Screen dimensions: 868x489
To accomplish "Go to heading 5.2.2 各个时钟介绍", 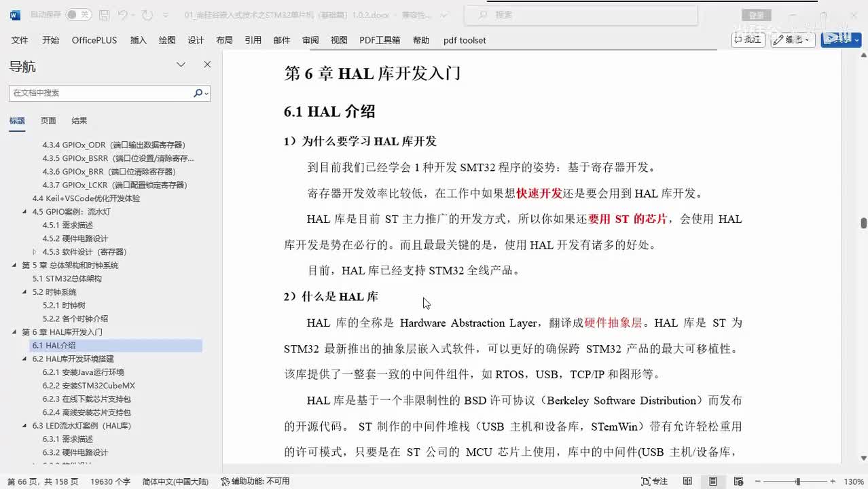I will point(75,319).
